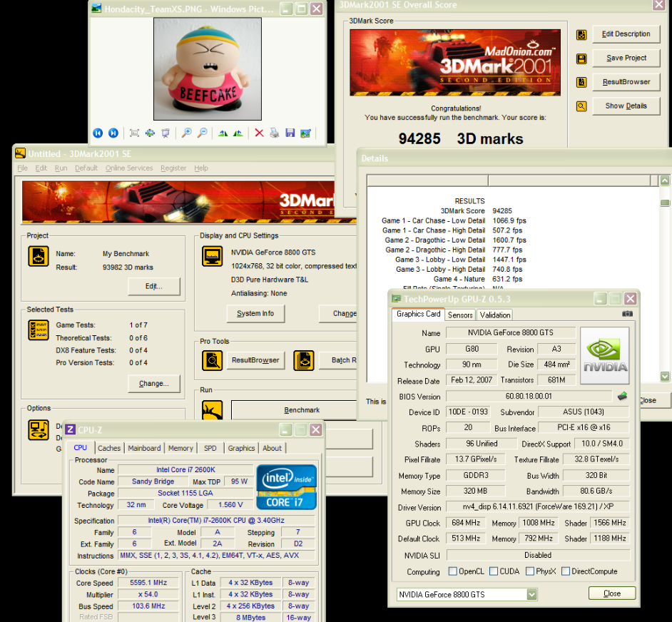
Task: Click the Selected Tests checklist icon
Action: point(39,330)
